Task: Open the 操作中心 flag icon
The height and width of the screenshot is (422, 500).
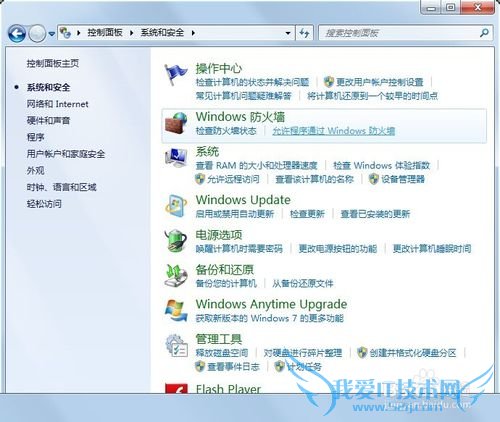Action: 176,74
